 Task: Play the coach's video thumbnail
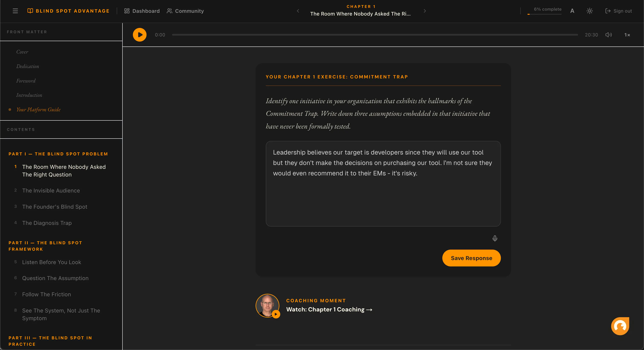[267, 305]
